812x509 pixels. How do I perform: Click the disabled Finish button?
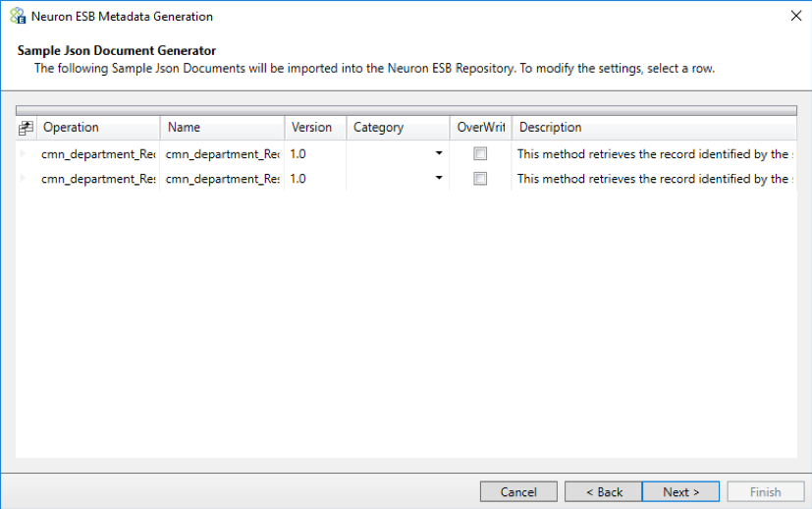766,492
